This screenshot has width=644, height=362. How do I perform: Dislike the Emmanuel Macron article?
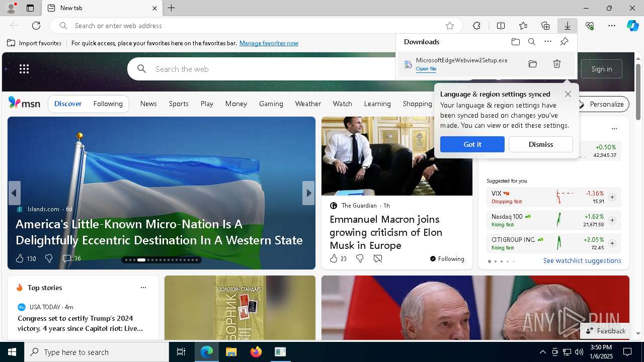pyautogui.click(x=360, y=258)
